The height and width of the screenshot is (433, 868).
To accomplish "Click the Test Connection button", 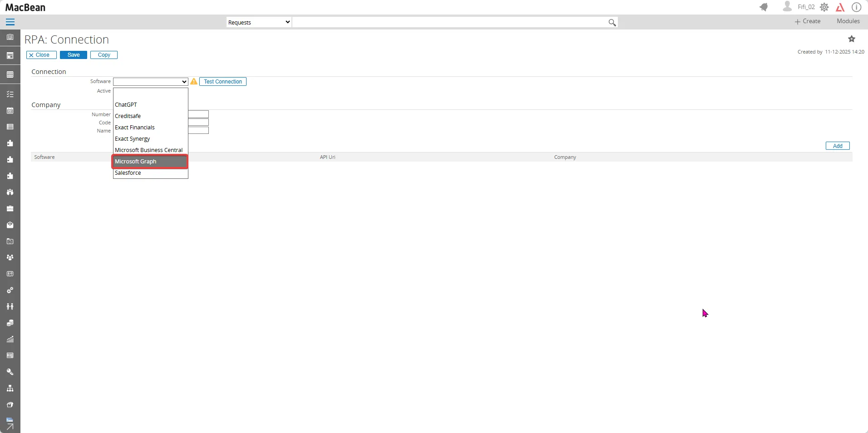I will pos(223,82).
